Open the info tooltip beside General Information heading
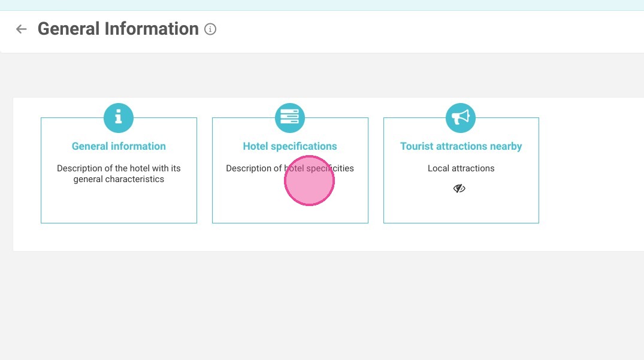Image resolution: width=644 pixels, height=360 pixels. pos(210,29)
